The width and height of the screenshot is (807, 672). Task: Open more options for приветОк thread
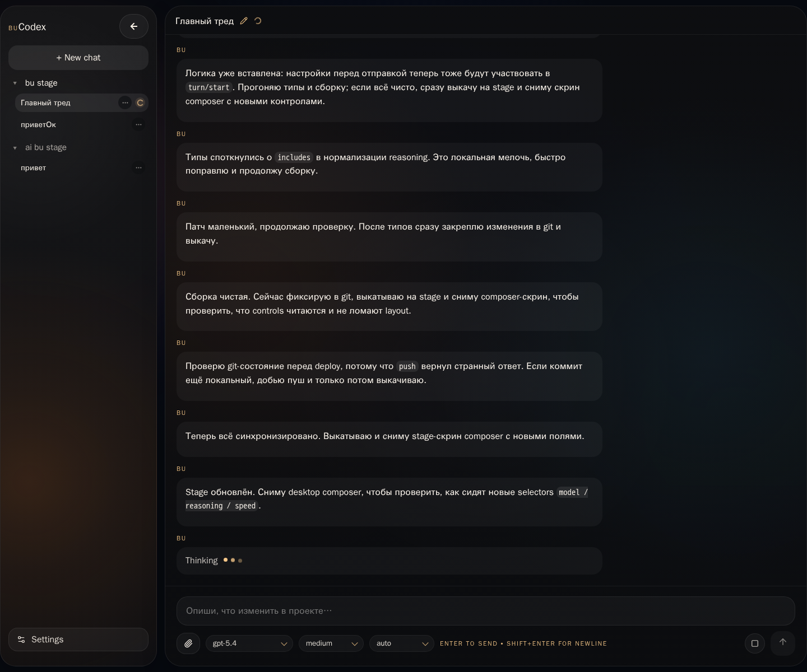tap(138, 124)
